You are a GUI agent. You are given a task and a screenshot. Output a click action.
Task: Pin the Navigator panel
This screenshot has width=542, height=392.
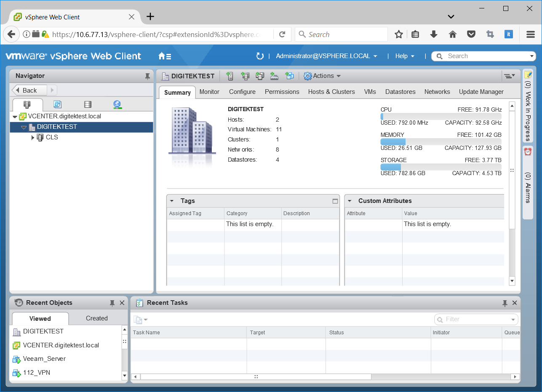point(147,76)
